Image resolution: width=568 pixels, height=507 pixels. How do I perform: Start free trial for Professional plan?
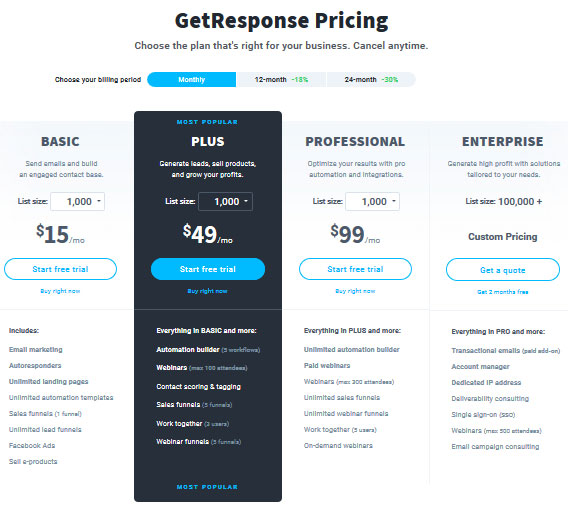click(x=355, y=269)
